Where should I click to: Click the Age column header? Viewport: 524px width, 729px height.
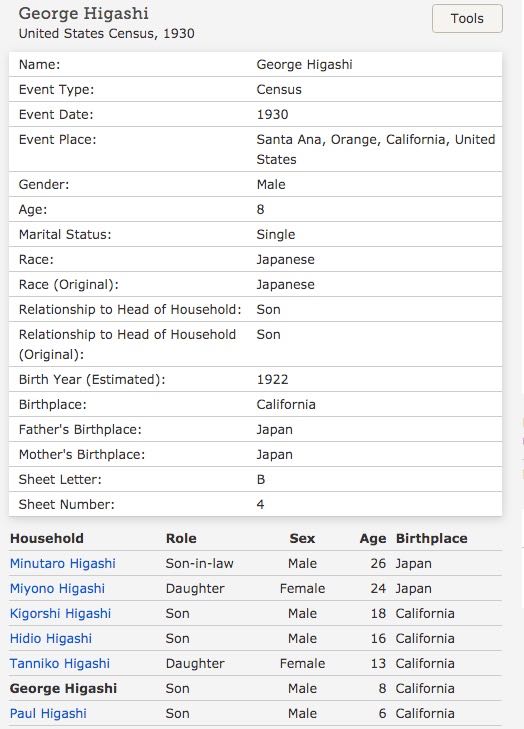click(373, 539)
